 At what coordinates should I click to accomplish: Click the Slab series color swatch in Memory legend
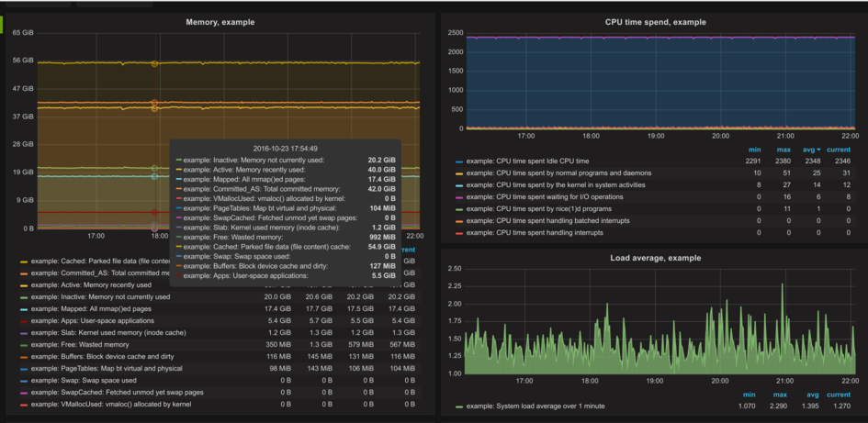[x=24, y=333]
